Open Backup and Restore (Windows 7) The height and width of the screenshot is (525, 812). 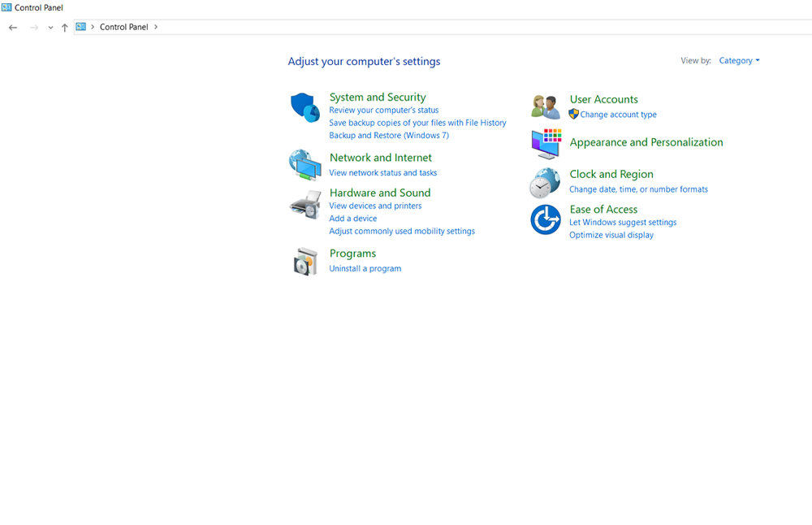tap(388, 136)
